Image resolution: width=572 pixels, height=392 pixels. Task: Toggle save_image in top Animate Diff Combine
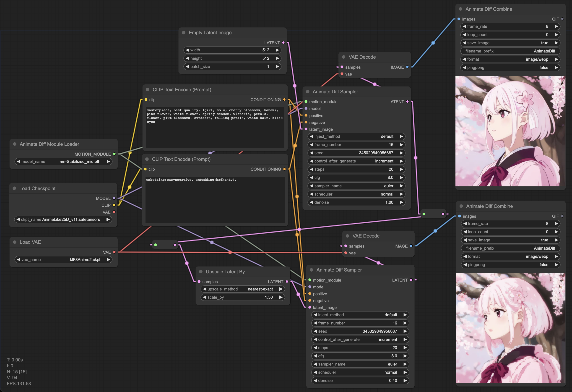tap(510, 43)
